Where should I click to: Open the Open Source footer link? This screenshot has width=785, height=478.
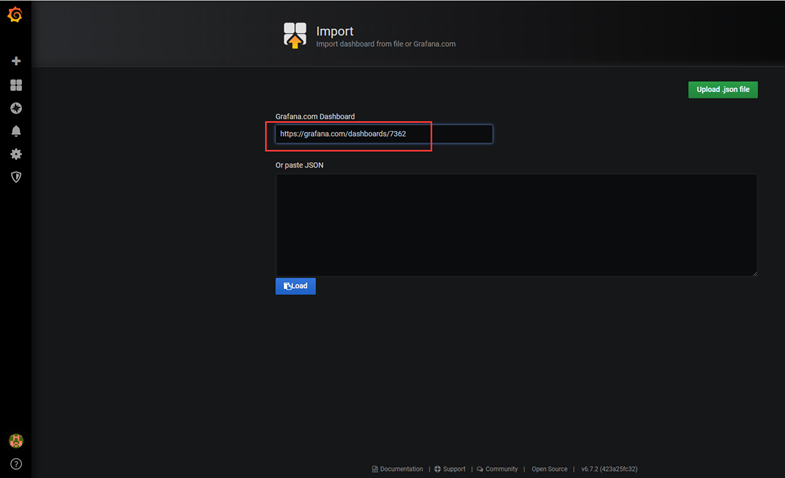[x=549, y=469]
